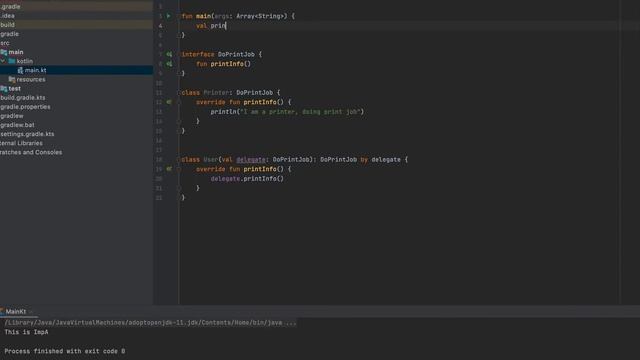Open the MainKt run tab
Screen dimensions: 640x360
coord(16,311)
